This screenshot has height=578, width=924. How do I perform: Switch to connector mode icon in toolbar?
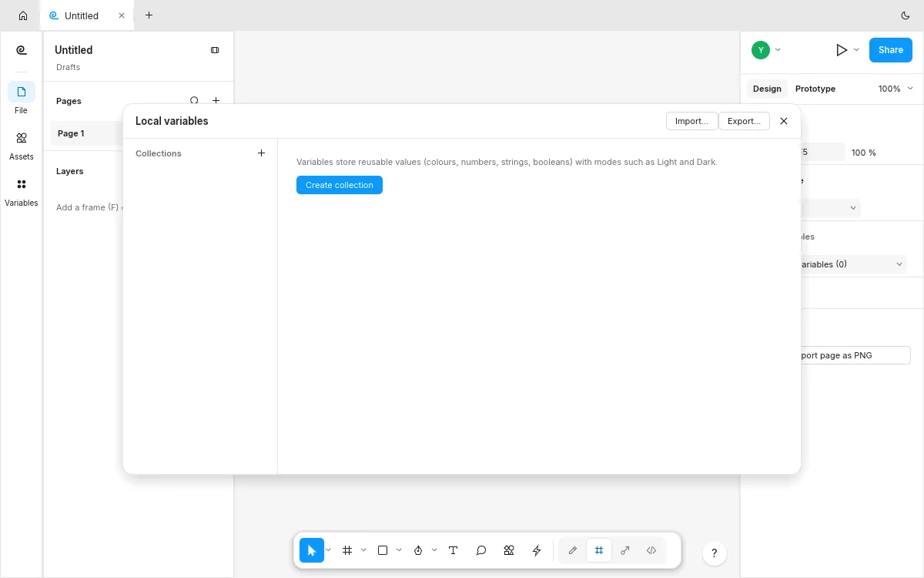(x=625, y=550)
